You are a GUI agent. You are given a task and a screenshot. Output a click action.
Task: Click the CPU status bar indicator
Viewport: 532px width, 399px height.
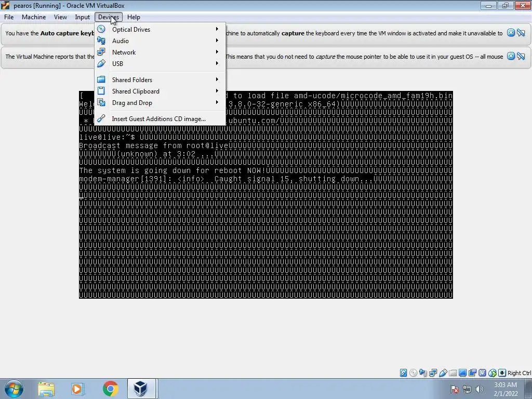(x=482, y=373)
